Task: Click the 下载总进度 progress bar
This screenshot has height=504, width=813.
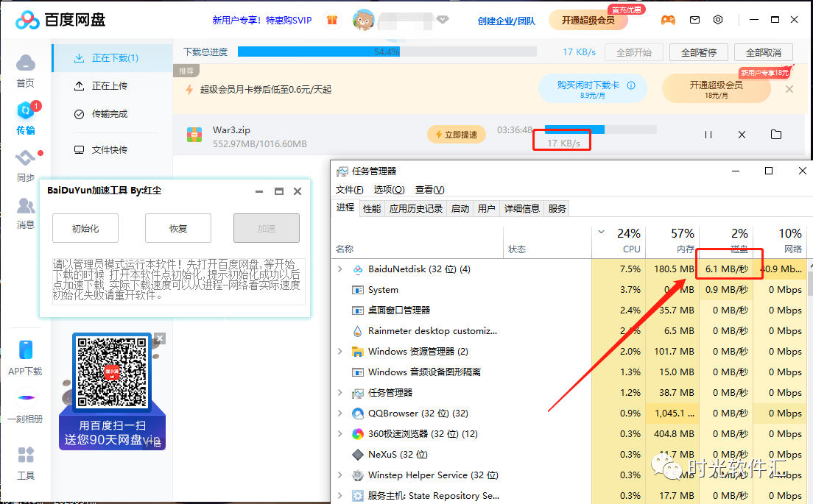Action: coord(387,52)
